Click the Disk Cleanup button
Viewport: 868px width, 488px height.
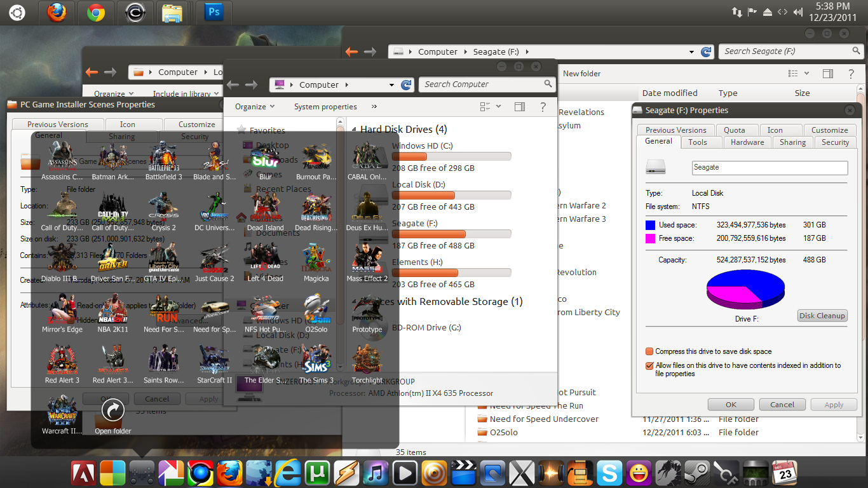point(822,316)
